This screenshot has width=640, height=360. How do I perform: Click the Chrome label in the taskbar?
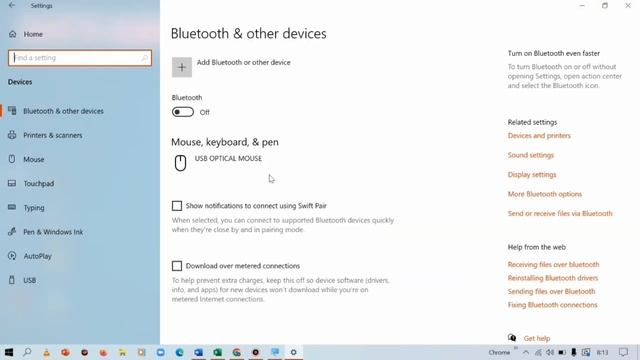point(499,352)
